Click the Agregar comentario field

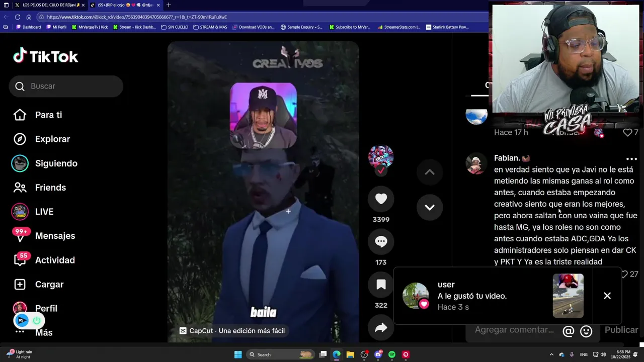pyautogui.click(x=514, y=330)
